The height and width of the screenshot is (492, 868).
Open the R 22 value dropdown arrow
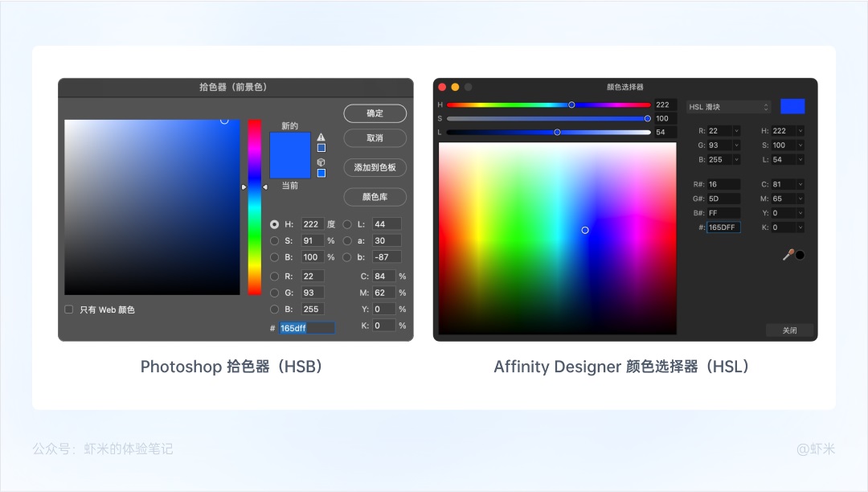point(736,130)
